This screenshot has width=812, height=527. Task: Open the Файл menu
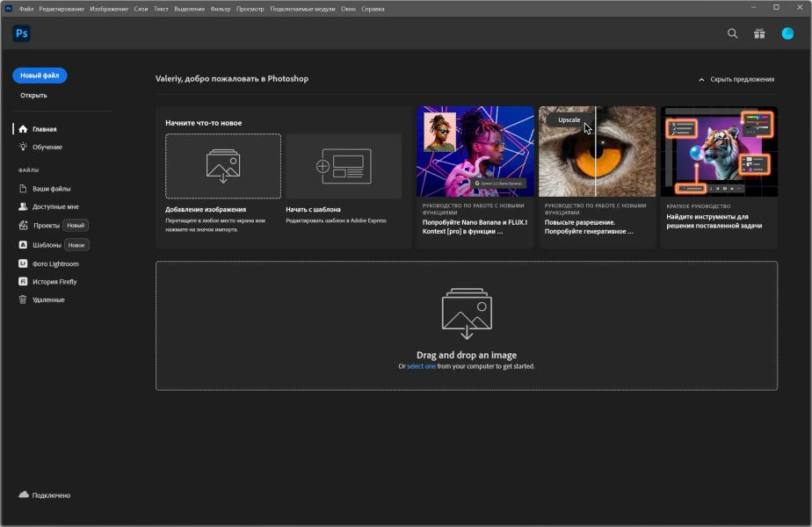26,9
